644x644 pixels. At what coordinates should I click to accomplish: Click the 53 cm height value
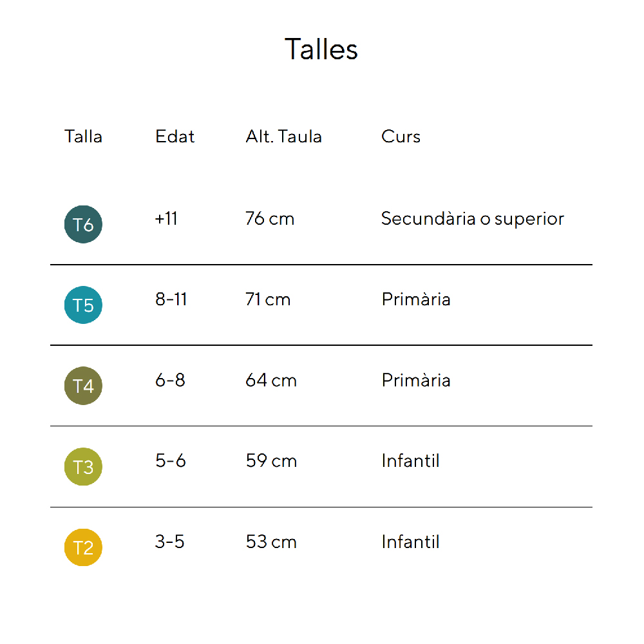coord(271,542)
